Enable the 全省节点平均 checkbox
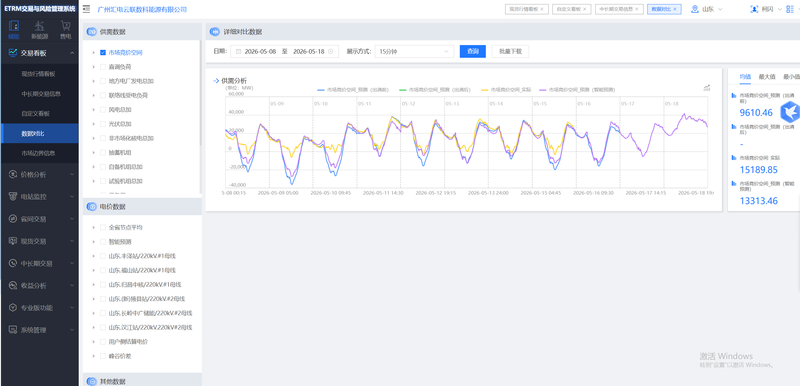800x386 pixels. click(x=103, y=227)
